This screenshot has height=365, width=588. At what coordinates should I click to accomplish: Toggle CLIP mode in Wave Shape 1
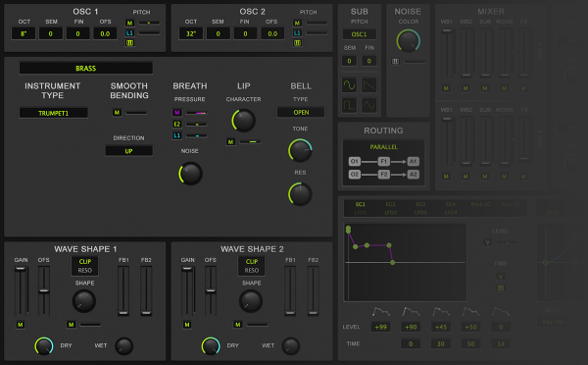pos(84,262)
